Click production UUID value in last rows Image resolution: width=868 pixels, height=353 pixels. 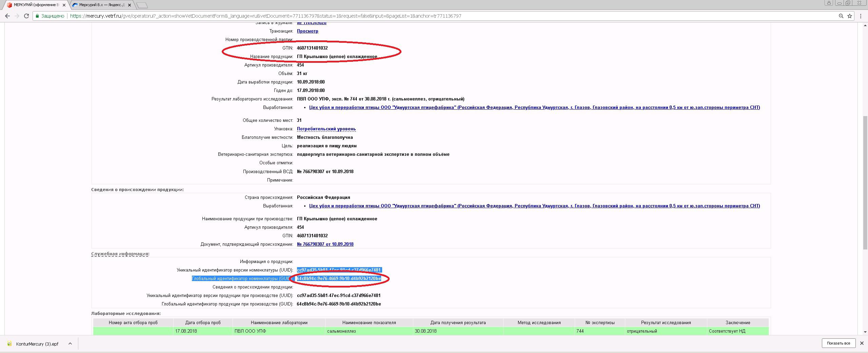(339, 295)
